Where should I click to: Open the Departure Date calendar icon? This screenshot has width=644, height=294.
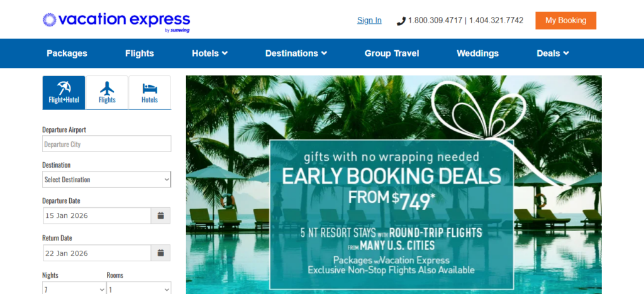click(160, 215)
